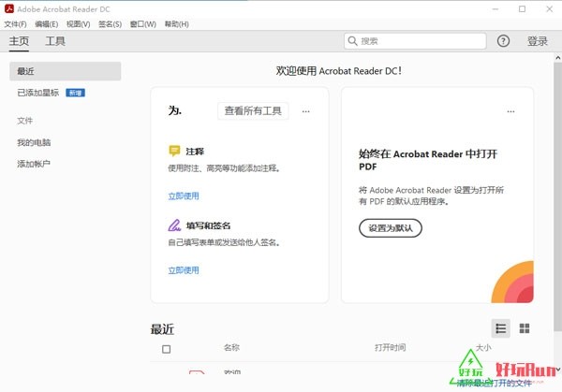Screen dimensions: 562x392
Task: Switch to the 工具 tab
Action: (55, 41)
